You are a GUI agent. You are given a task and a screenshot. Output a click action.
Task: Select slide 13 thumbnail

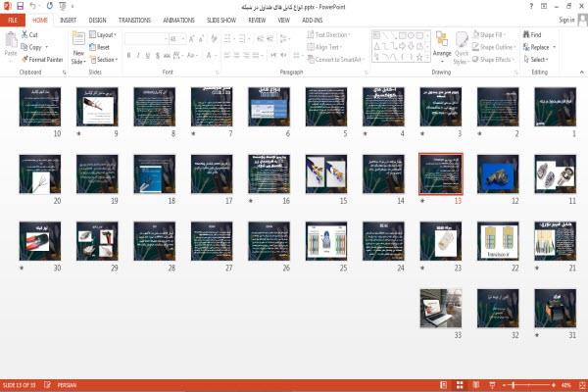[x=441, y=174]
